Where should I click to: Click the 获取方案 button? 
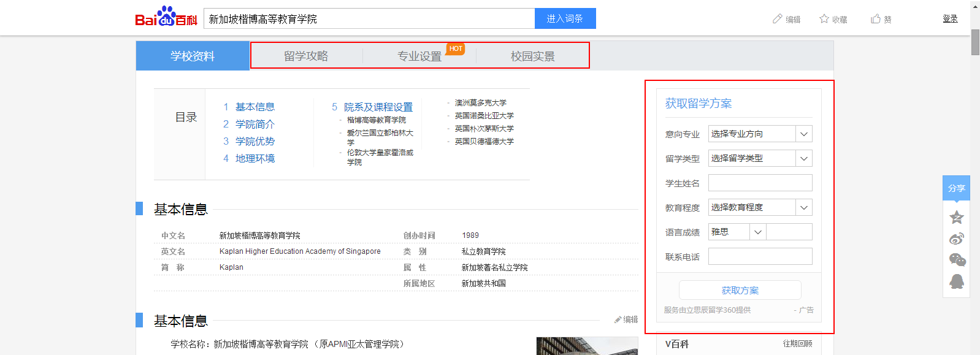(740, 290)
